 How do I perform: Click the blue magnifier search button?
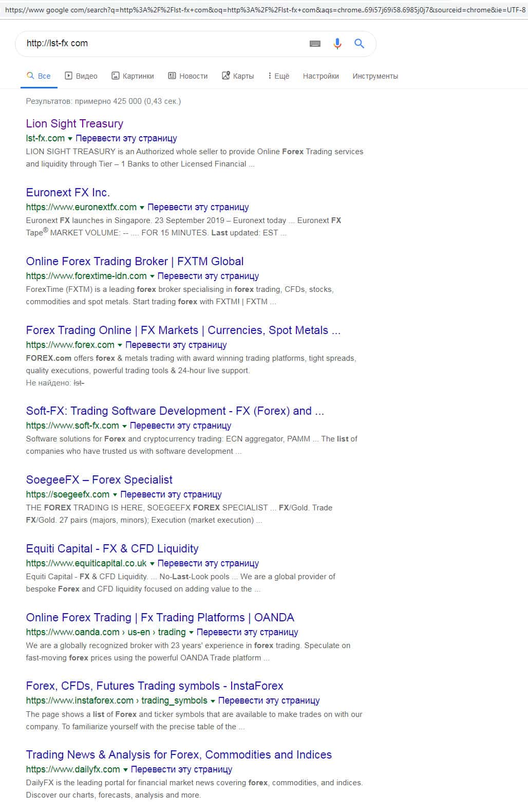click(x=359, y=44)
